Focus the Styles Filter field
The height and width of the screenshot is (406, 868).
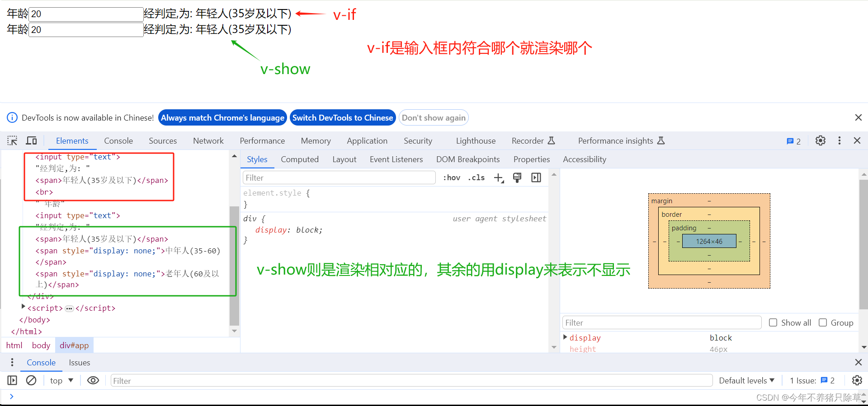coord(339,178)
